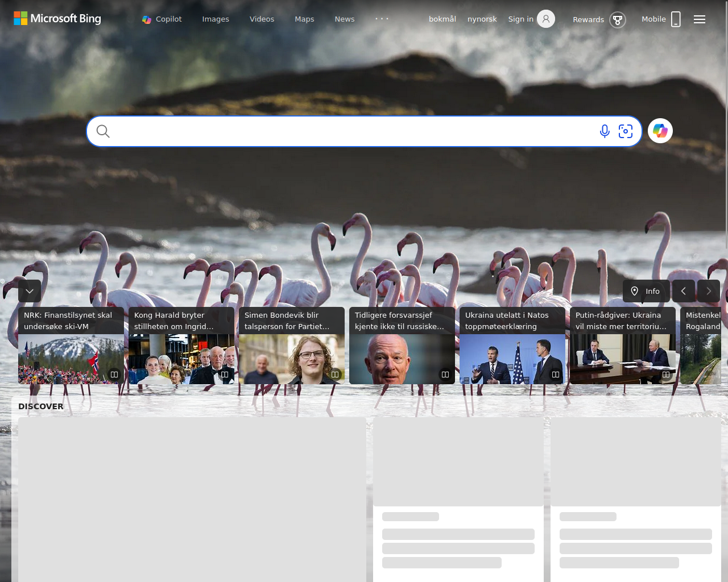Click read icon on NRK ski-VM card
Viewport: 728px width, 582px height.
114,375
